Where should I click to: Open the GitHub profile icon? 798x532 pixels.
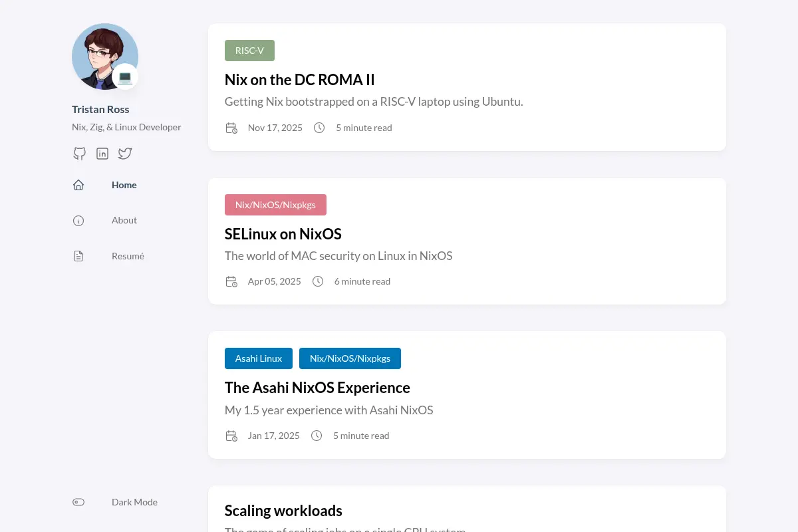click(x=79, y=154)
